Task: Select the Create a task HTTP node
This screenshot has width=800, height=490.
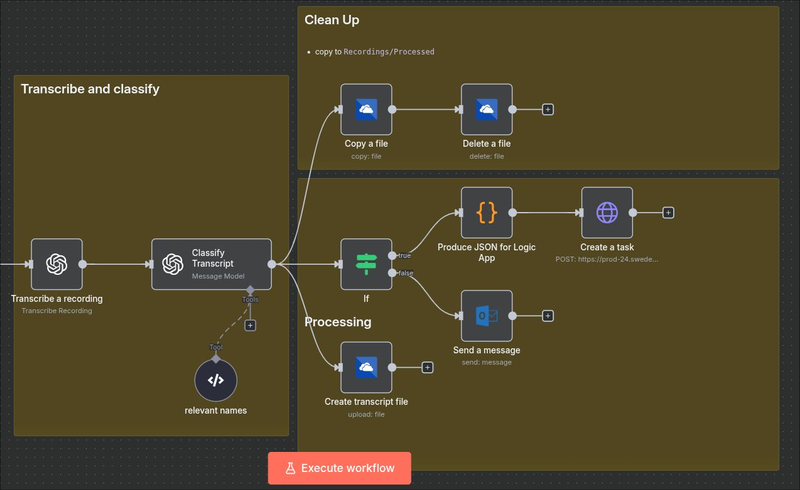Action: pyautogui.click(x=607, y=212)
